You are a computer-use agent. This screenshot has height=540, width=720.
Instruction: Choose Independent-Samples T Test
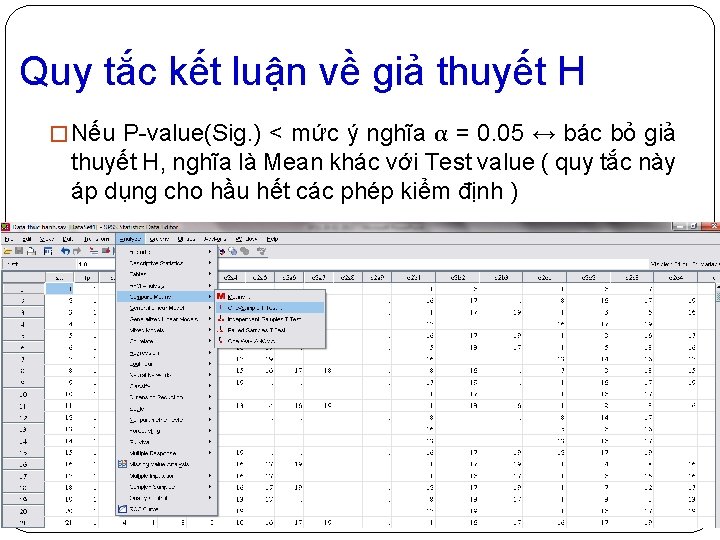(x=270, y=319)
